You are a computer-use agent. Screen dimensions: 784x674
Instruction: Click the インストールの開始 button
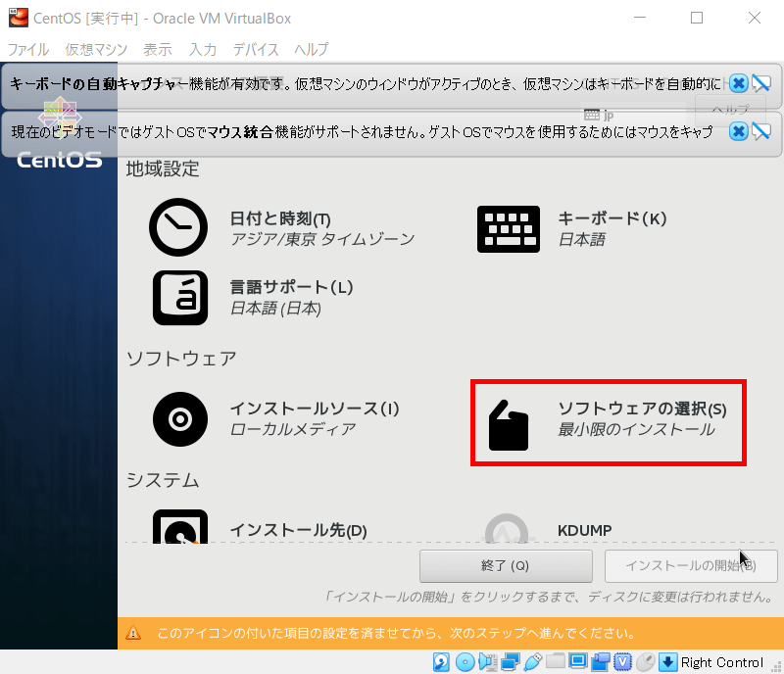pos(691,566)
